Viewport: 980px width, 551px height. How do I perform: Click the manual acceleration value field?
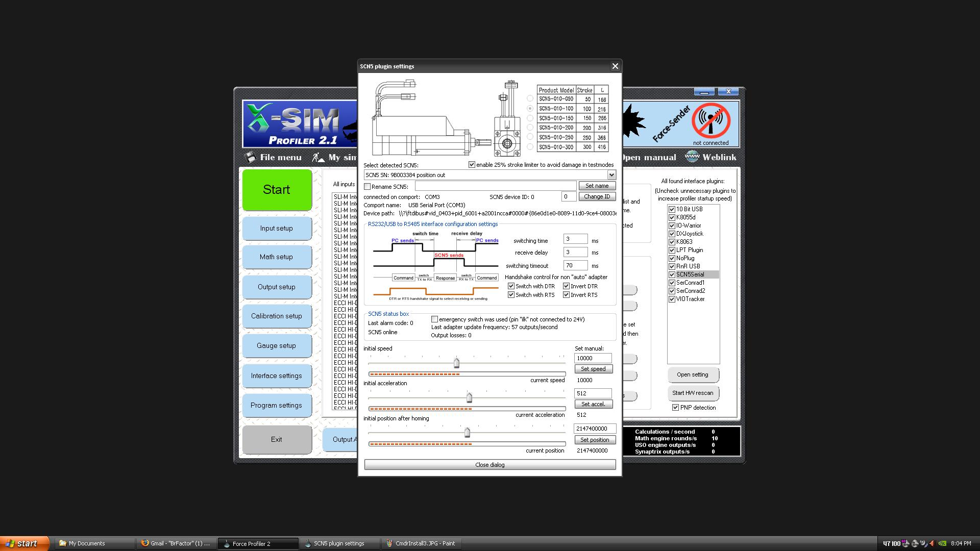point(593,393)
